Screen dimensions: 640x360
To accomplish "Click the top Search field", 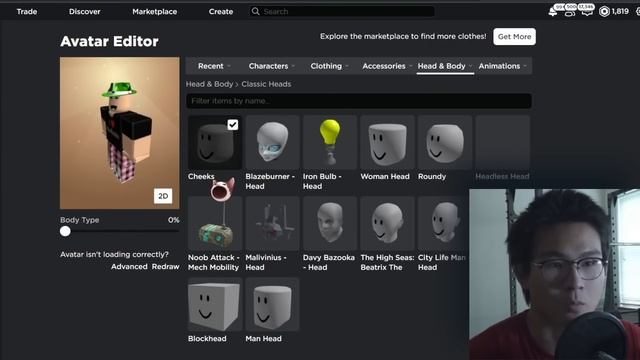I will coord(342,11).
